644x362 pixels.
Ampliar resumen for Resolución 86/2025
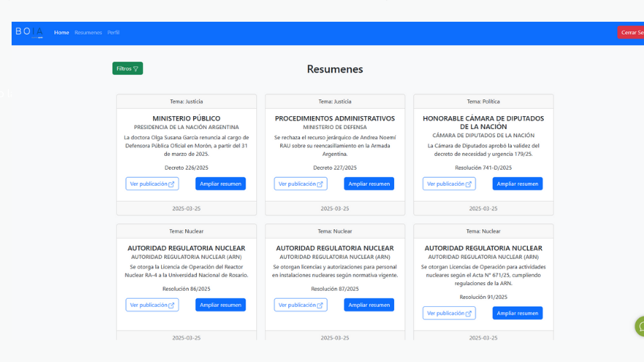click(x=221, y=305)
